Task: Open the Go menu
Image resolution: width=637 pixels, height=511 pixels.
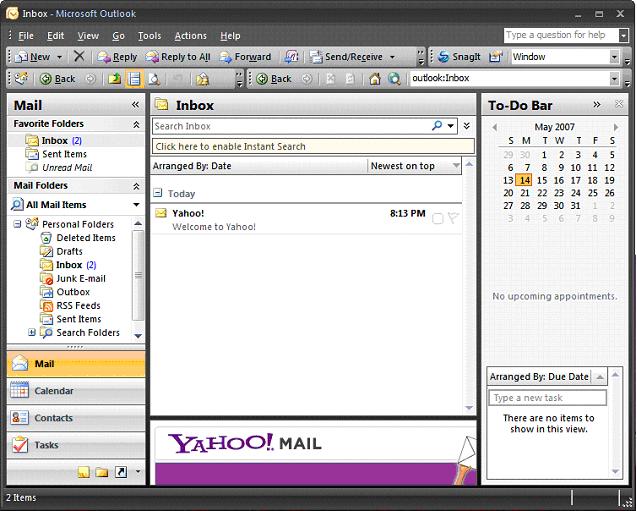Action: [118, 36]
